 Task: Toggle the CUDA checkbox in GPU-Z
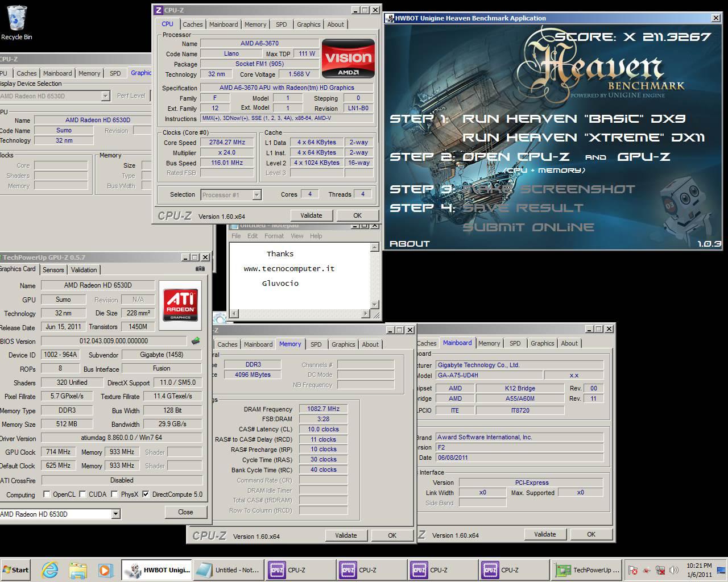coord(82,494)
